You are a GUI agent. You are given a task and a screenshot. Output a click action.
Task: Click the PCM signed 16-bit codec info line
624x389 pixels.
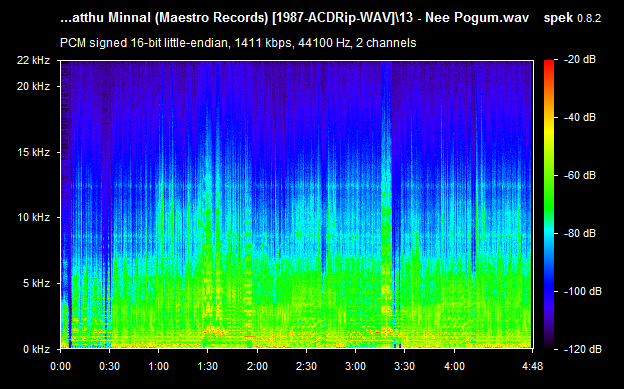238,43
